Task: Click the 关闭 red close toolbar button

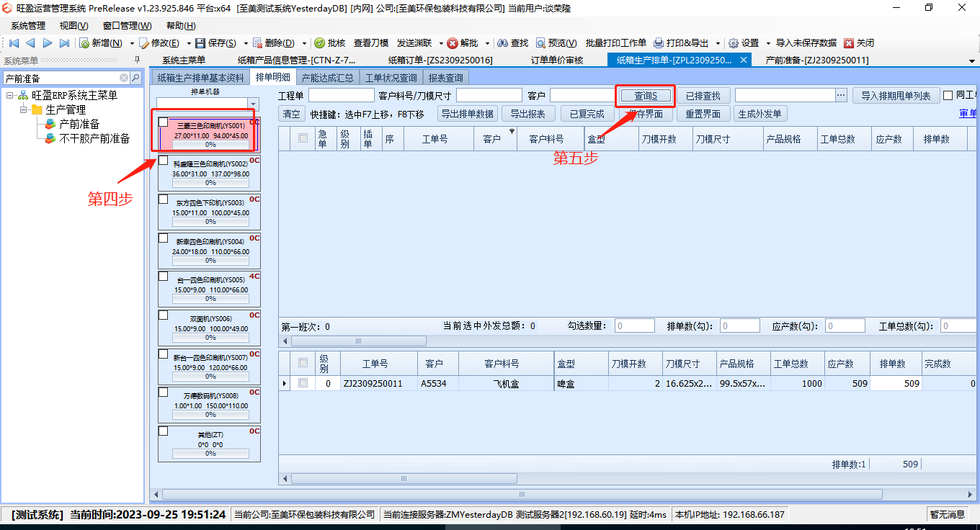Action: point(860,43)
